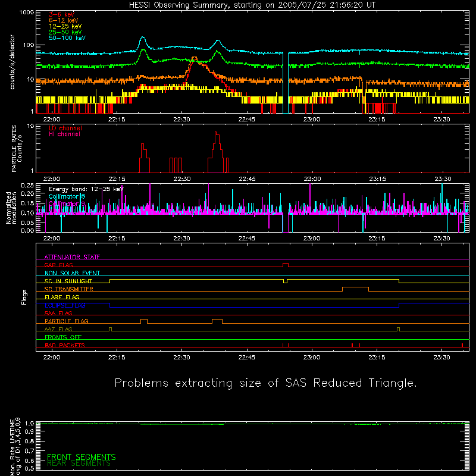
Task: Select the 50-100 keV legend label
Action: coord(67,38)
